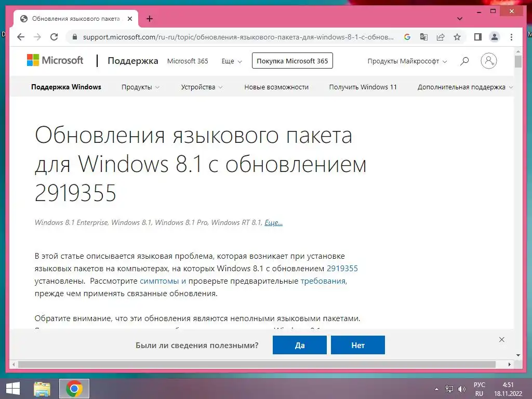Switch the РУС input language indicator

tap(479, 389)
